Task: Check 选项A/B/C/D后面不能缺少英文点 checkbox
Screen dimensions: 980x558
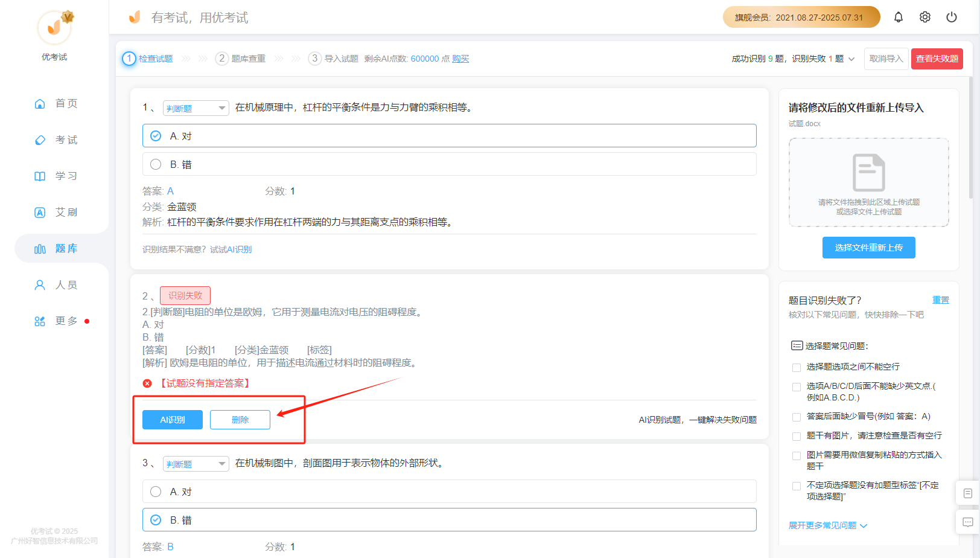Action: (x=797, y=386)
